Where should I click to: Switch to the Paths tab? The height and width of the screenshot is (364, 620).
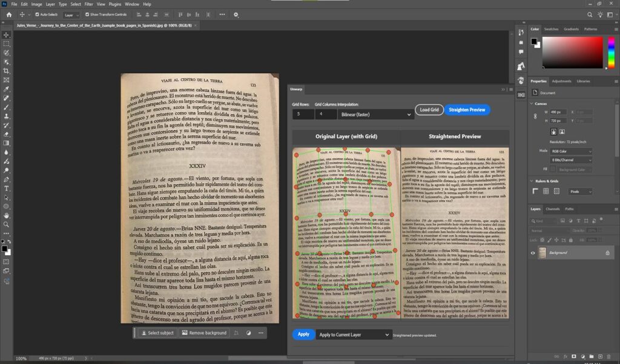(x=569, y=209)
